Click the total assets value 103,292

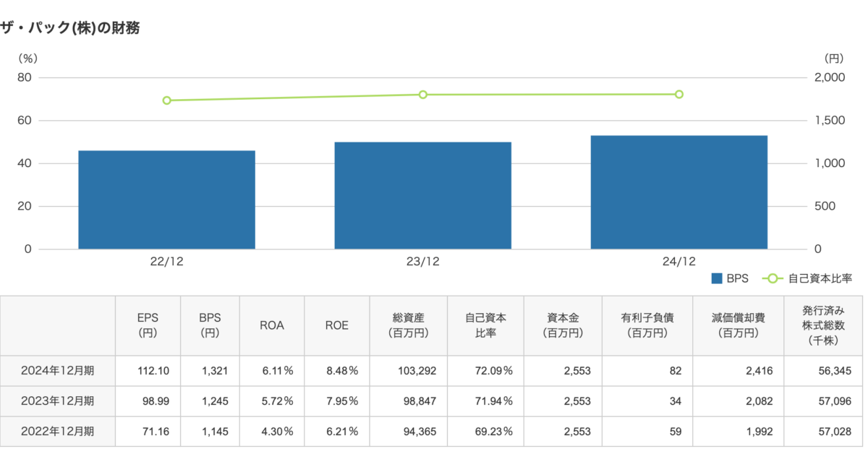coord(417,371)
